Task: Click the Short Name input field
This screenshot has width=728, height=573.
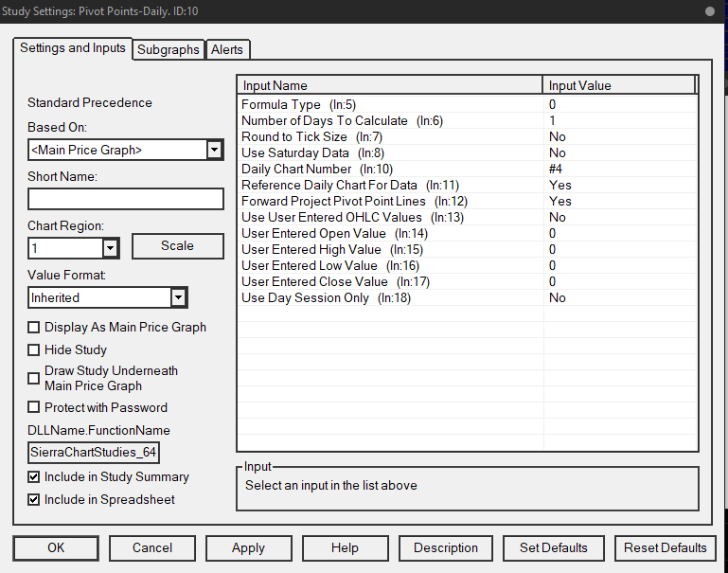Action: coord(126,199)
